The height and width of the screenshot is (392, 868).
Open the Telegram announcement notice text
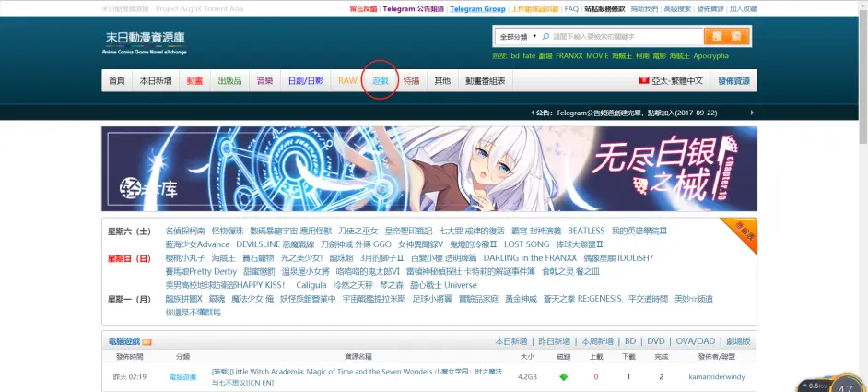tap(637, 113)
